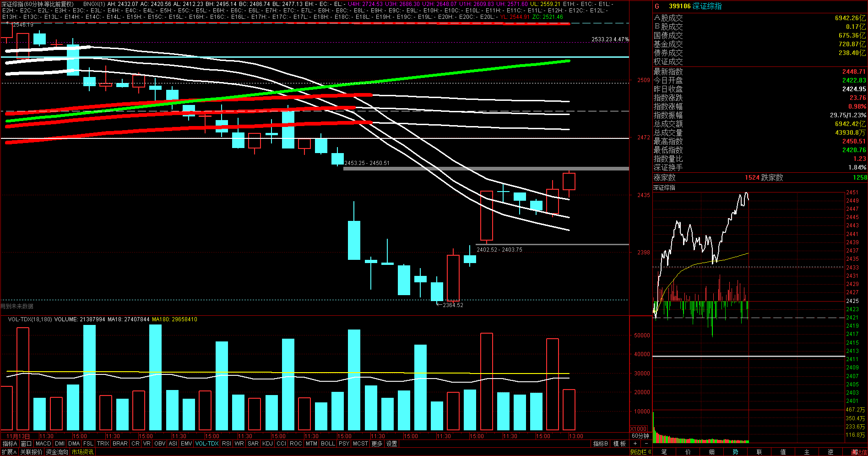The height and width of the screenshot is (456, 868).
Task: Switch to the WR indicator
Action: (239, 444)
